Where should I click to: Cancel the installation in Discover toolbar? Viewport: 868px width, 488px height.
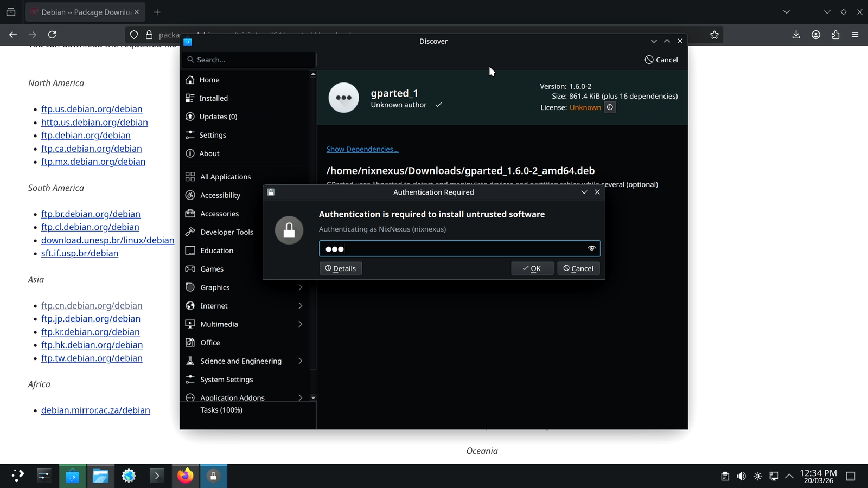coord(661,60)
